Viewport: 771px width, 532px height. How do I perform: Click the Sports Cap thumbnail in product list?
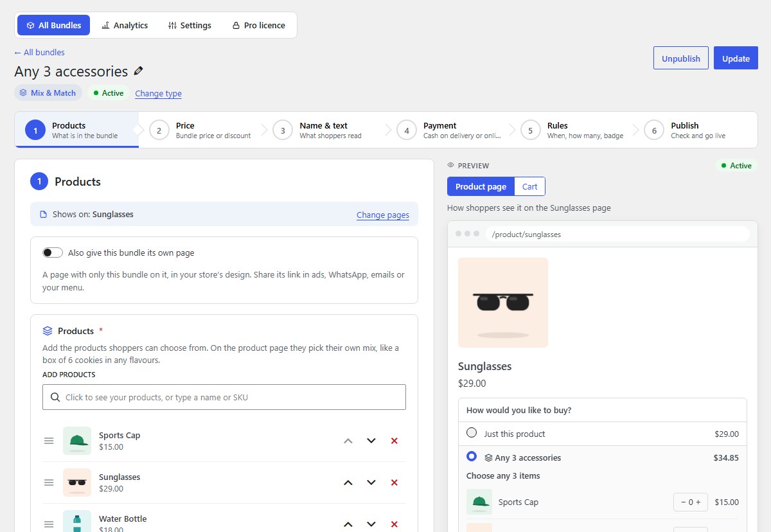(x=77, y=441)
